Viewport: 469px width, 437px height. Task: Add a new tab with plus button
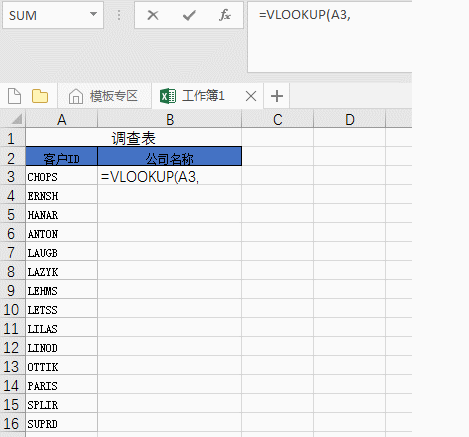[x=277, y=96]
